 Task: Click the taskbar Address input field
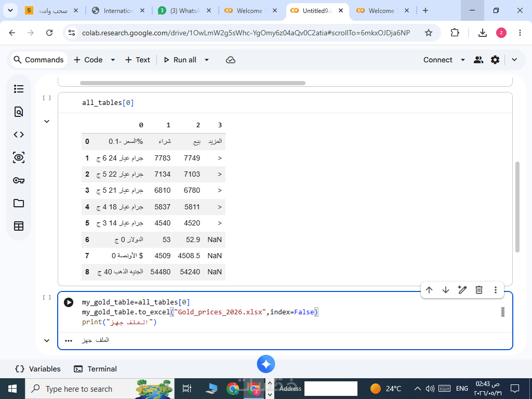[331, 389]
